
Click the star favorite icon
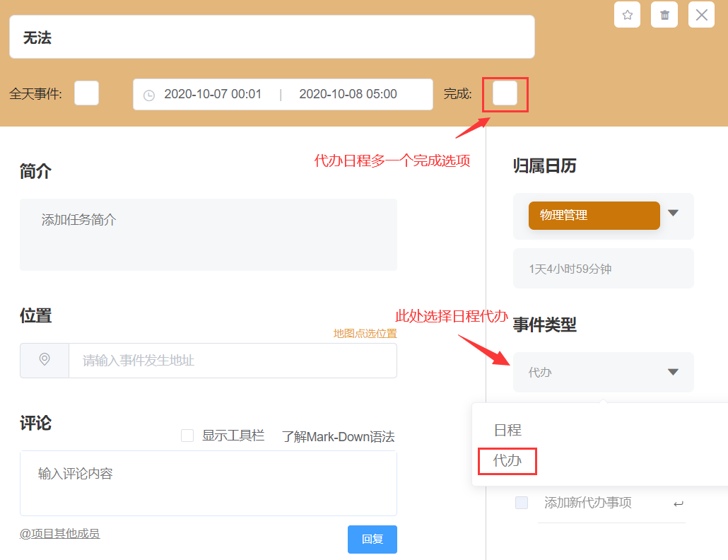tap(627, 15)
